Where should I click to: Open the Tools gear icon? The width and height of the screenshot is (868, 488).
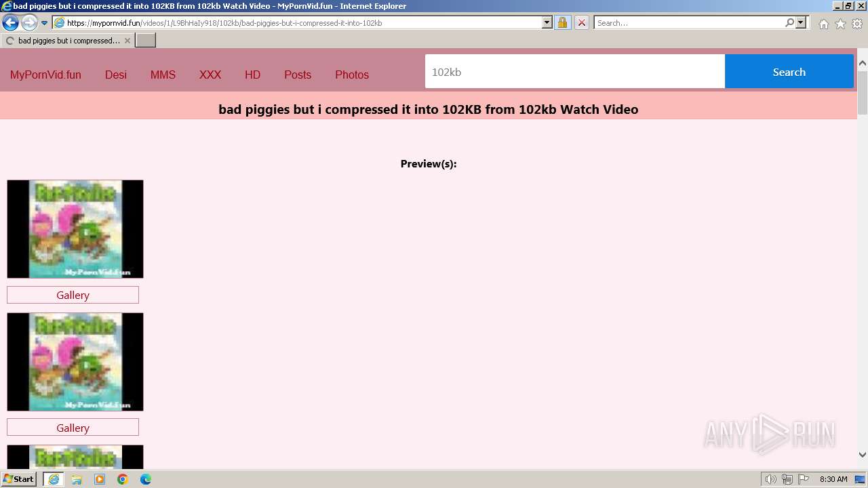pos(857,24)
